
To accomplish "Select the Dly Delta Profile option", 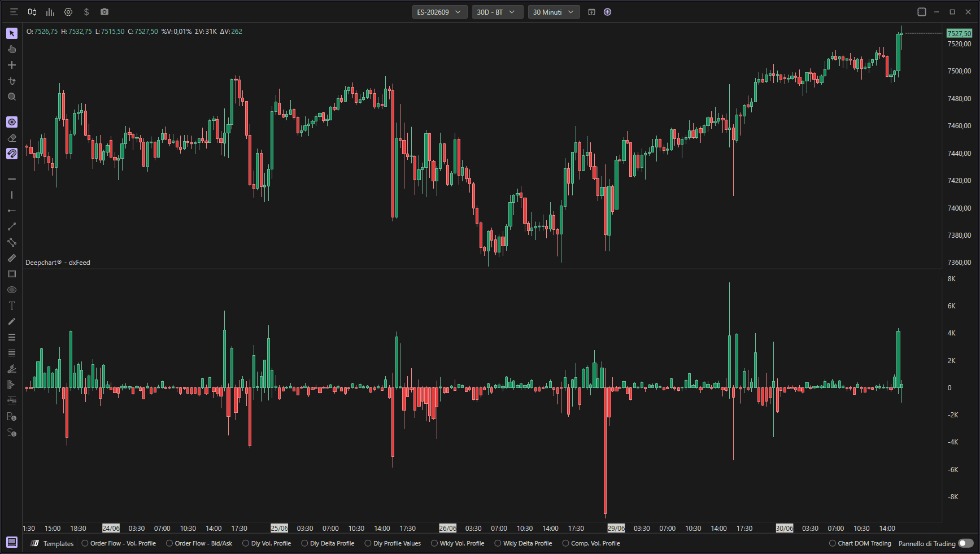I will pyautogui.click(x=328, y=543).
